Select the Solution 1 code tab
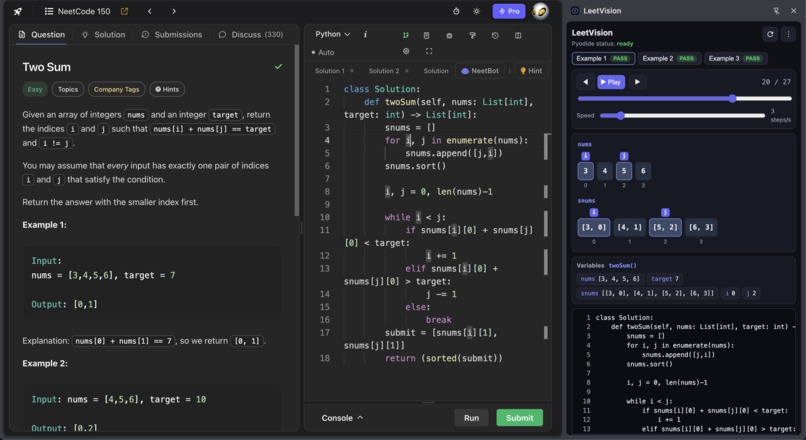Viewport: 806px width, 440px height. tap(329, 71)
